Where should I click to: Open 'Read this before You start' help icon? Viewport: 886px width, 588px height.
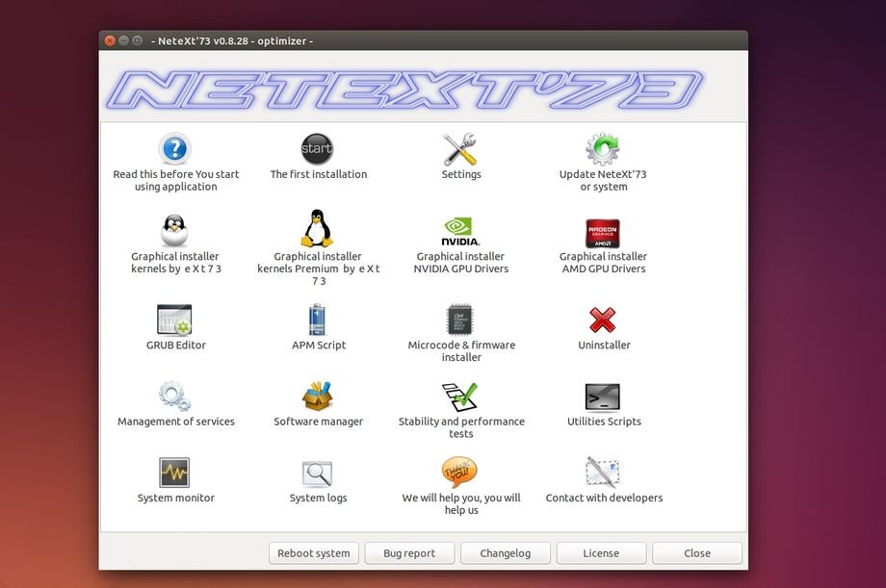pyautogui.click(x=174, y=149)
